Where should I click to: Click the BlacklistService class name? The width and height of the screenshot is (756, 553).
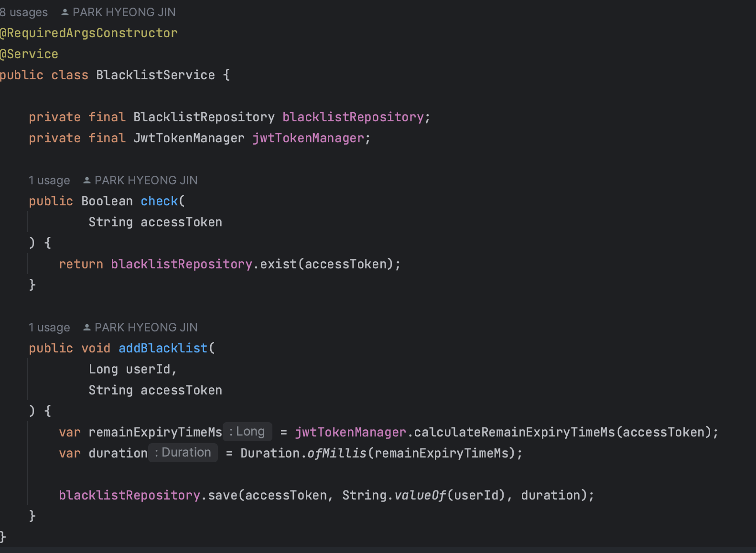155,75
